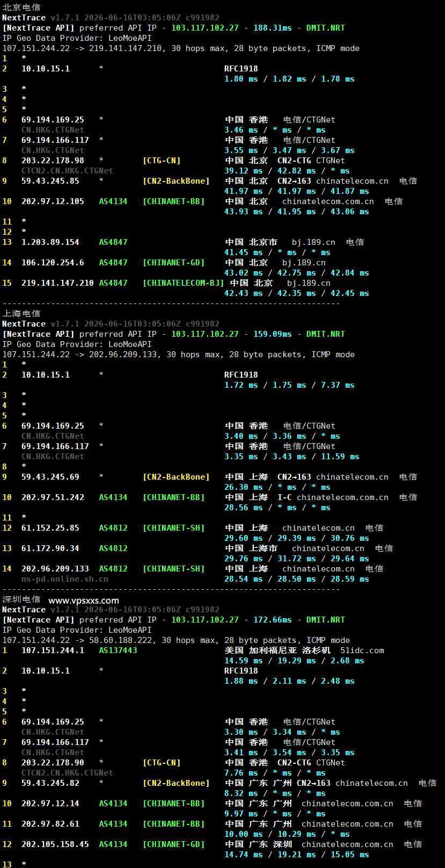This screenshot has width=445, height=868.
Task: Select hop IP 59.43.245.69
Action: 50,477
